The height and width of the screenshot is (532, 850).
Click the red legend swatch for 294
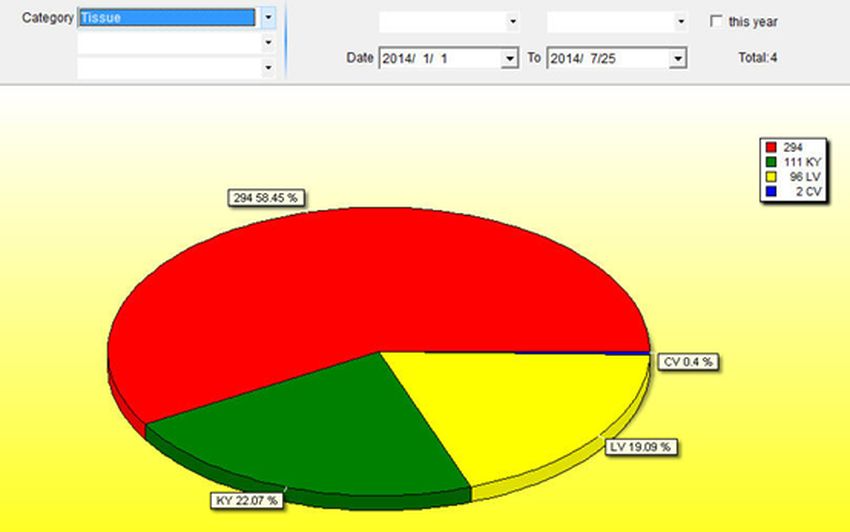coord(771,147)
